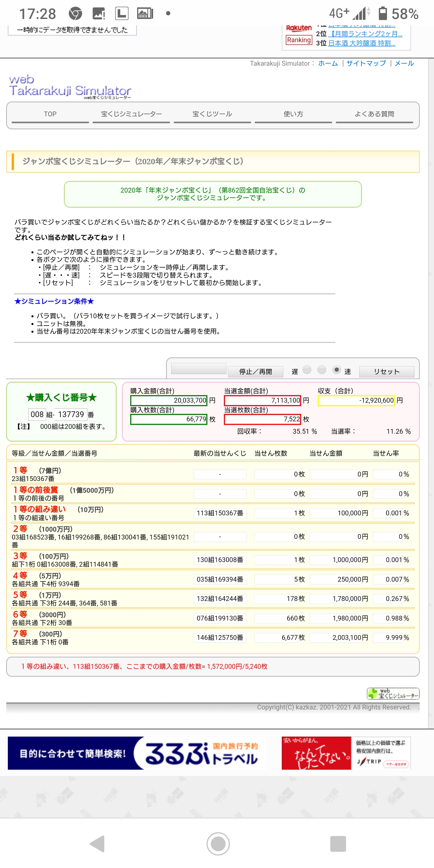Viewport: 434px width, 868px height.
Task: Select the middle speed radio button
Action: coord(322,370)
